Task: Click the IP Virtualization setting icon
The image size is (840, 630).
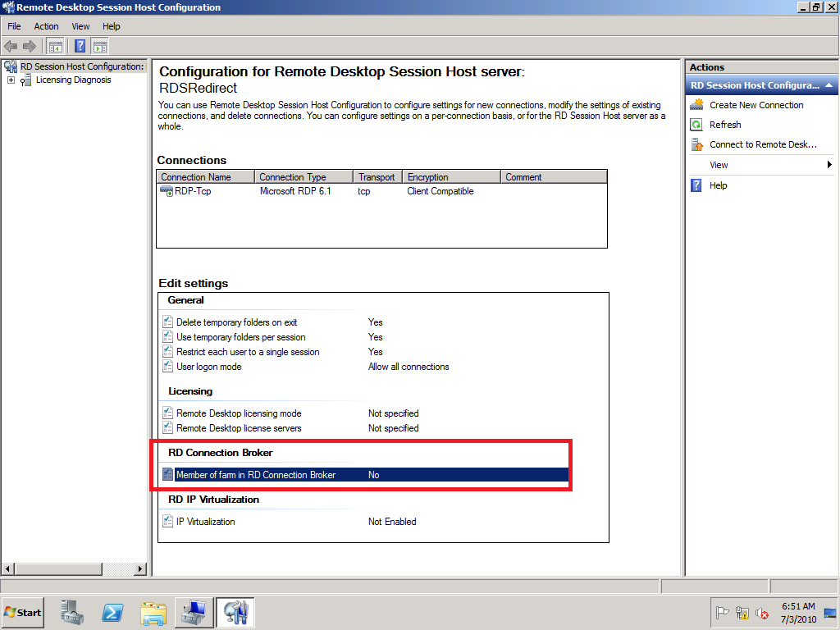Action: tap(167, 521)
